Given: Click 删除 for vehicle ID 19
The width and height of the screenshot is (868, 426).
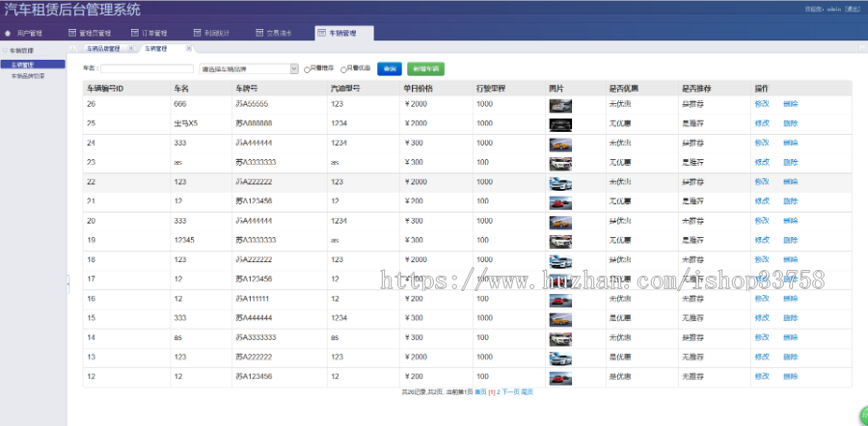Looking at the screenshot, I should [791, 240].
